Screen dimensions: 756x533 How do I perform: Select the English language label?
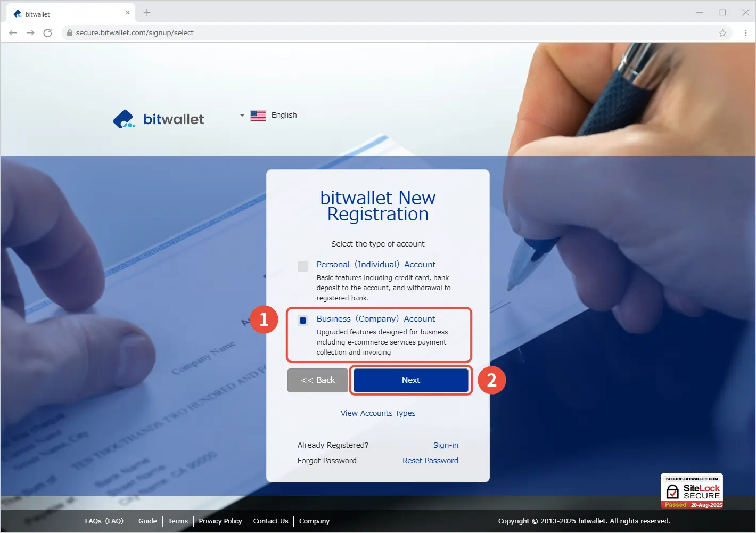tap(284, 115)
